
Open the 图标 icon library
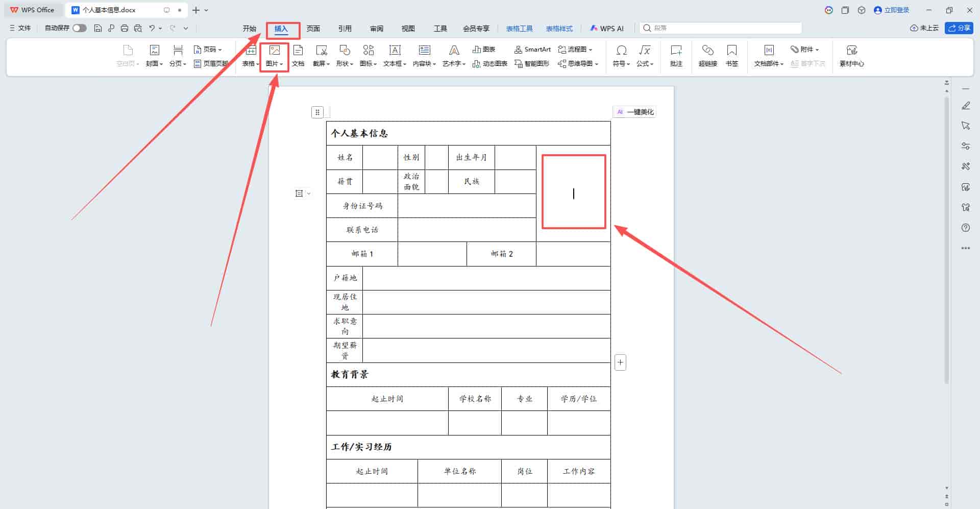coord(368,56)
